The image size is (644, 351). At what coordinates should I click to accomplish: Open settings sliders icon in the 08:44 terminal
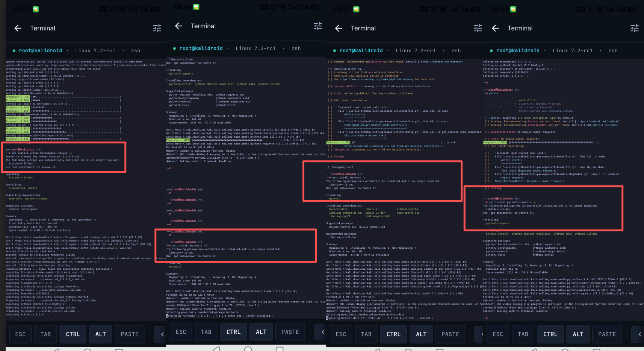318,26
